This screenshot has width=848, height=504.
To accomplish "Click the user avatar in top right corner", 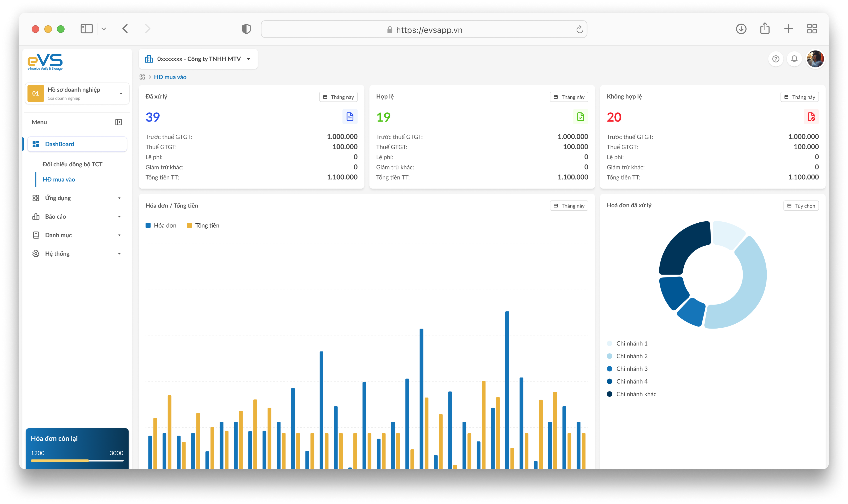I will point(815,58).
